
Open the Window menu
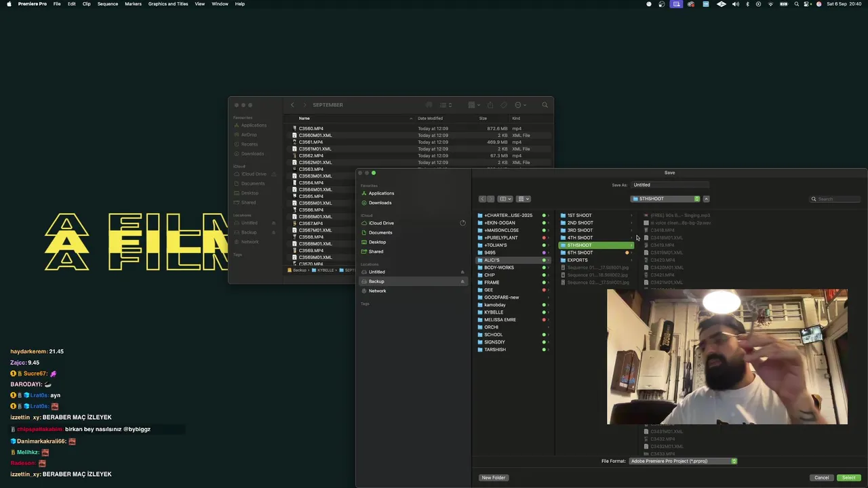tap(220, 4)
